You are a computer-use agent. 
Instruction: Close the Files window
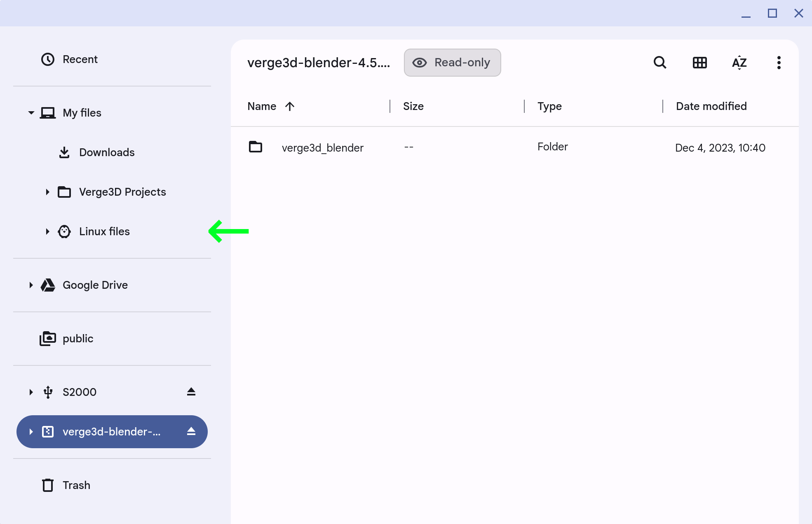798,14
